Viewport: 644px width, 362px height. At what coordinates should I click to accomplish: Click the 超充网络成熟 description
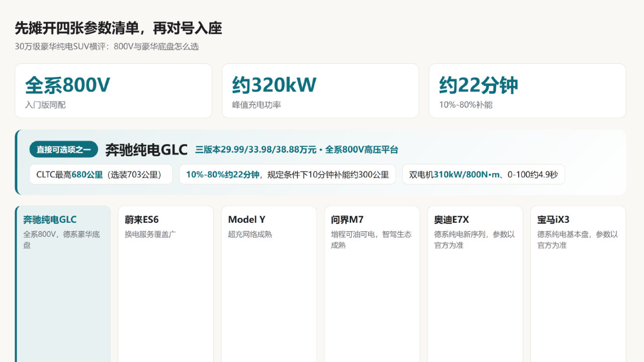click(250, 234)
